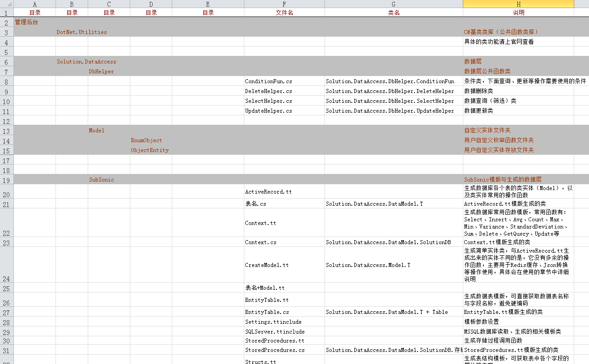
Task: Select the DeleteHelper.cs file name cell
Action: click(x=269, y=91)
